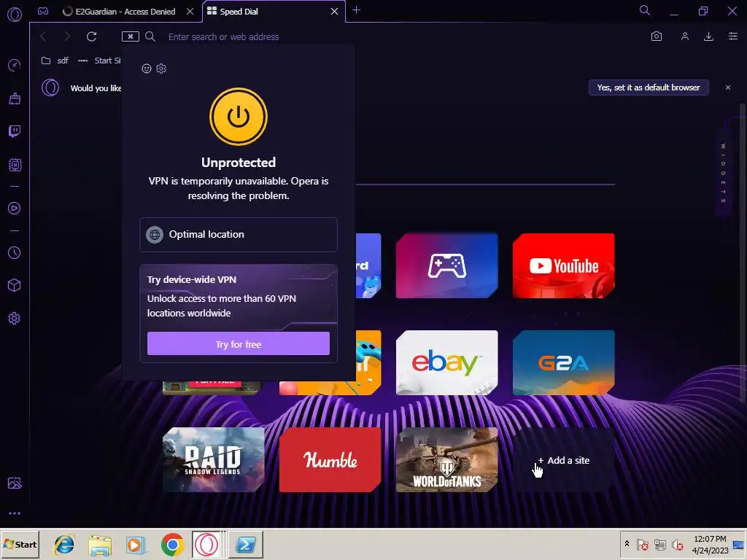Image resolution: width=747 pixels, height=560 pixels.
Task: Open the Humble speed dial tile
Action: pyautogui.click(x=330, y=459)
